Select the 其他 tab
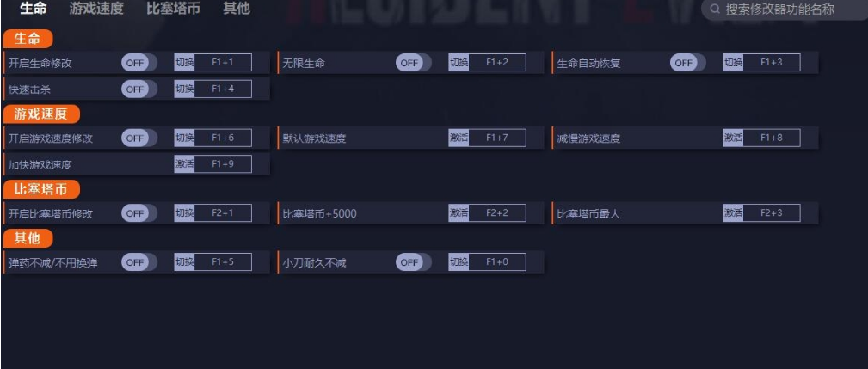868x369 pixels. click(237, 9)
